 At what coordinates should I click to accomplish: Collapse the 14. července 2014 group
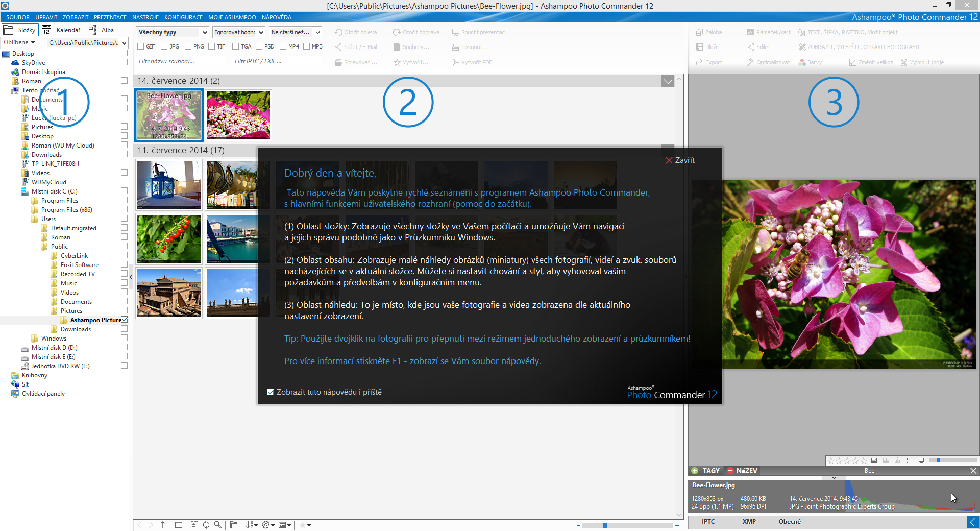pos(668,81)
